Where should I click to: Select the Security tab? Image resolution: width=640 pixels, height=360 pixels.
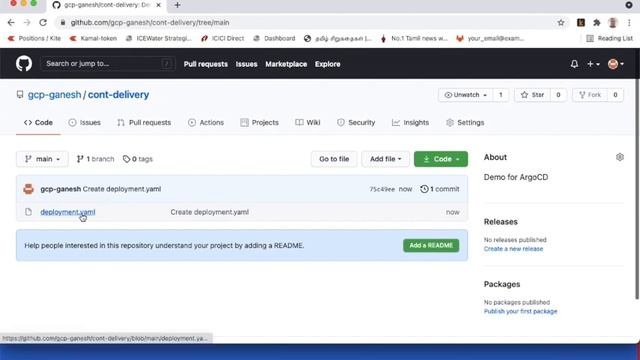pyautogui.click(x=356, y=122)
